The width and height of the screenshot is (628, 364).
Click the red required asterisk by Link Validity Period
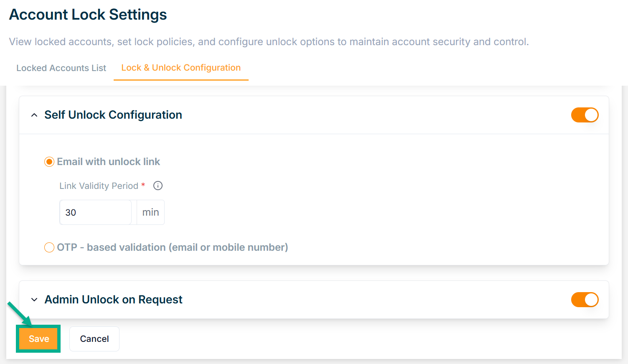coord(143,185)
